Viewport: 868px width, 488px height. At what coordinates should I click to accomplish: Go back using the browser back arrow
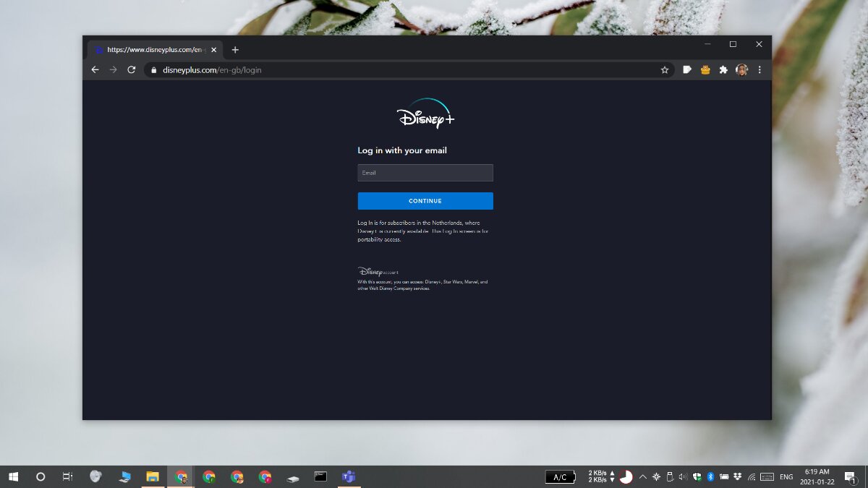click(x=95, y=69)
